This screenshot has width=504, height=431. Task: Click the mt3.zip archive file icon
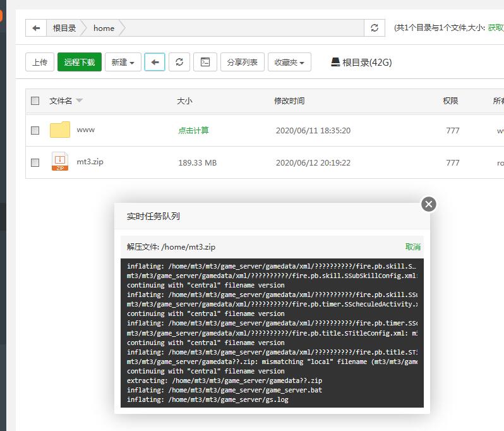pyautogui.click(x=60, y=162)
